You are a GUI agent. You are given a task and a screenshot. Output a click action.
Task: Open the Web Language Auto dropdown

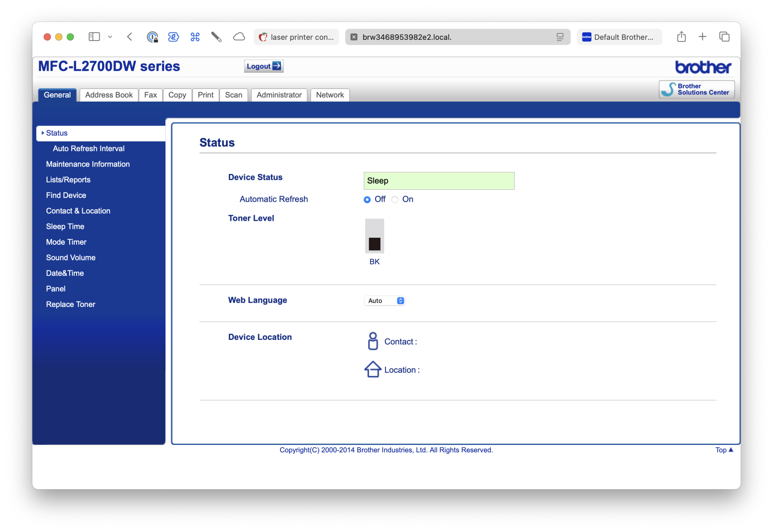click(x=385, y=301)
